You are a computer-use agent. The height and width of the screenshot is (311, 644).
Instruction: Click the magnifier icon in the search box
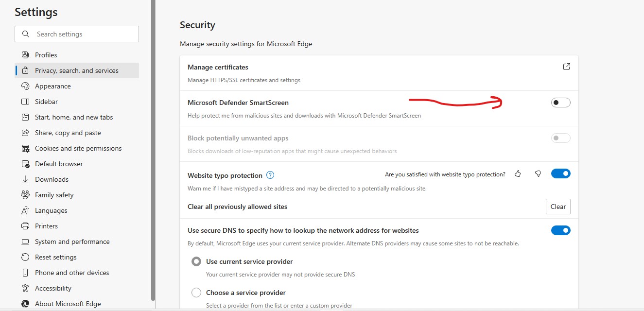(x=26, y=34)
